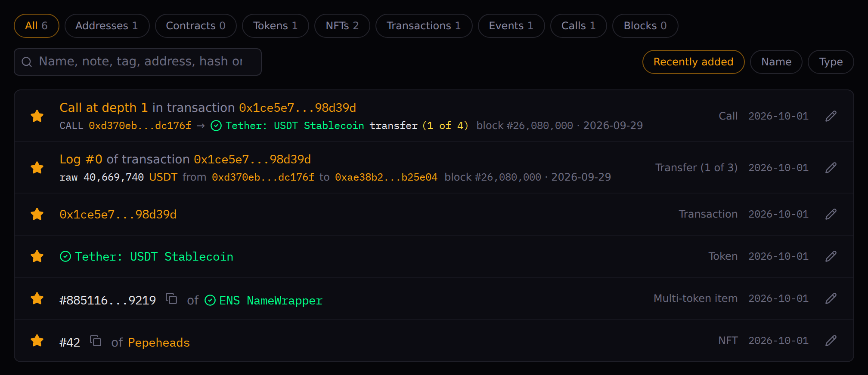Unstar the Log #0 transaction favorite

click(x=37, y=168)
